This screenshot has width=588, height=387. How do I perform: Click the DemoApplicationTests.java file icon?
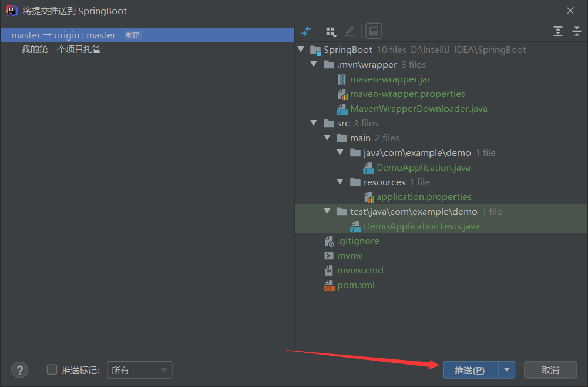(x=355, y=226)
